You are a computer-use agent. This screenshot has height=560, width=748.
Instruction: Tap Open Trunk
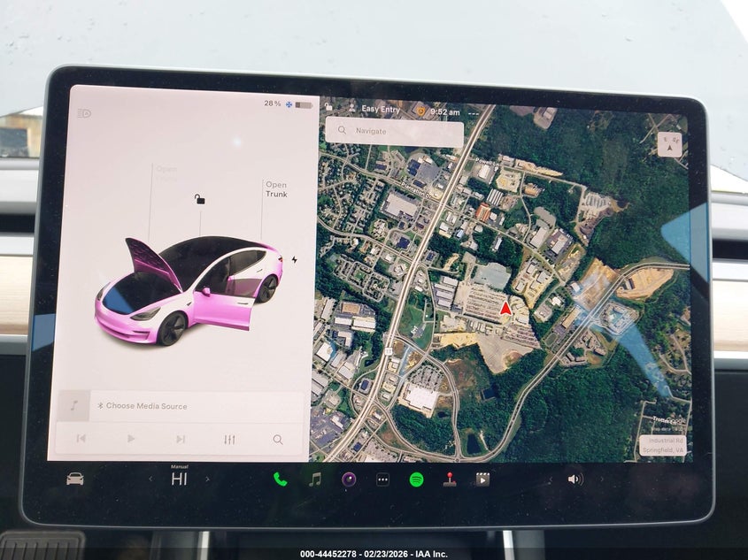[x=276, y=189]
